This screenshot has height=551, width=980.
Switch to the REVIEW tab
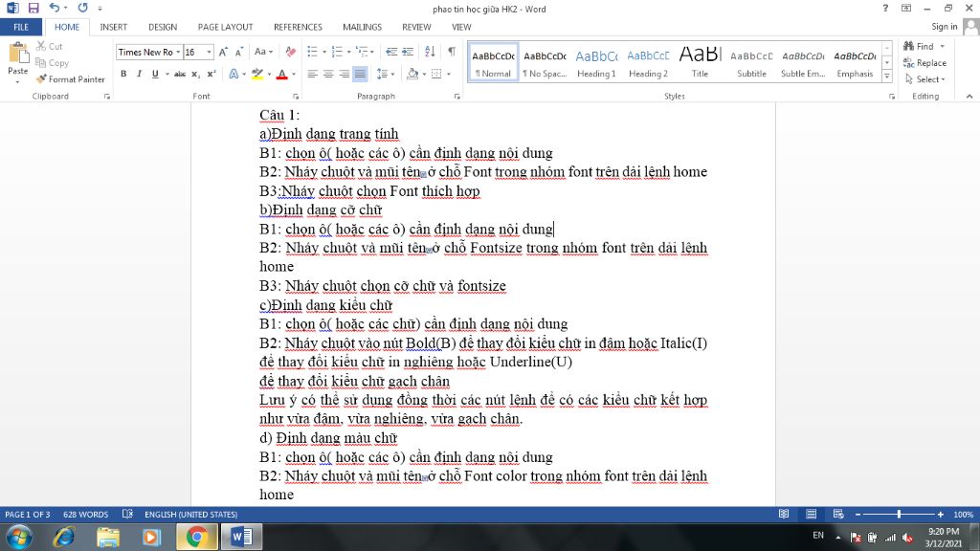[416, 27]
